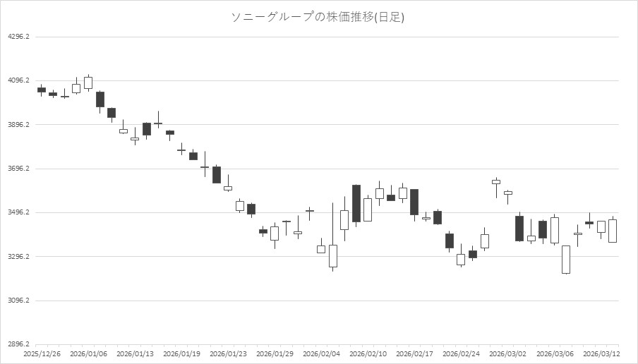638x364 pixels.
Task: Select the 3096.2 y-axis label
Action: [18, 301]
